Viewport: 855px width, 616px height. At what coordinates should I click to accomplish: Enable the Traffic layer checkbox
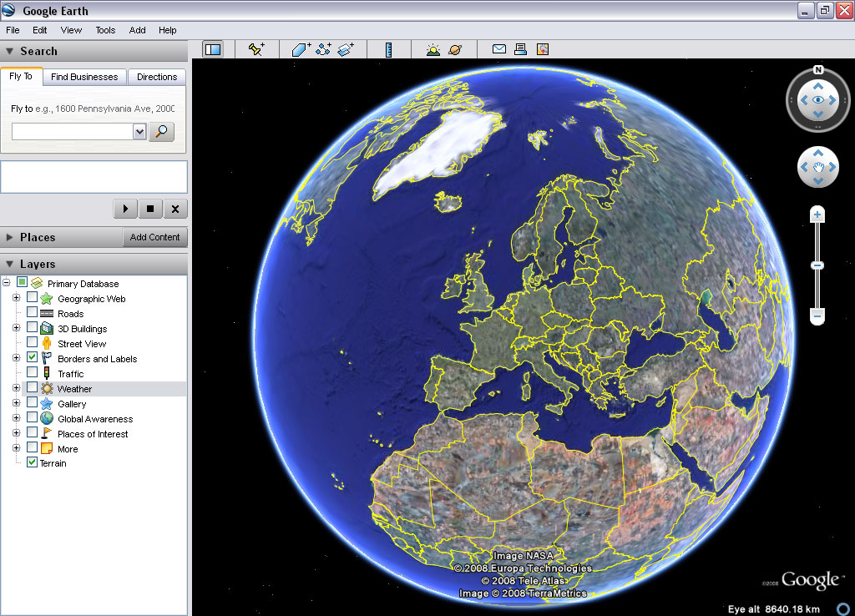click(33, 371)
